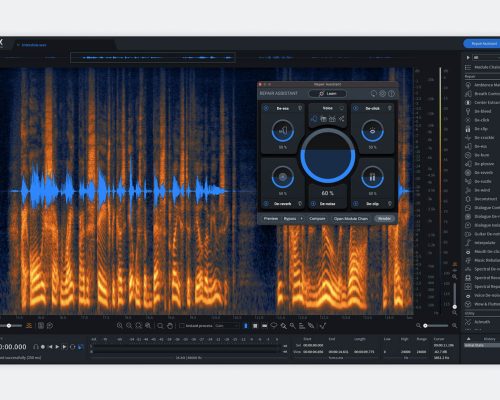Click the De-reverb solo listen icon
The width and height of the screenshot is (500, 400).
coord(300,203)
